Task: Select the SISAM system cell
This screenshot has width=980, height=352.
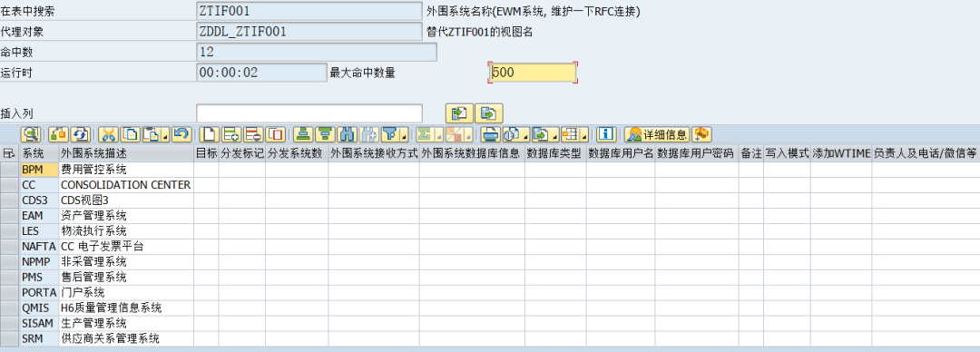Action: 39,323
